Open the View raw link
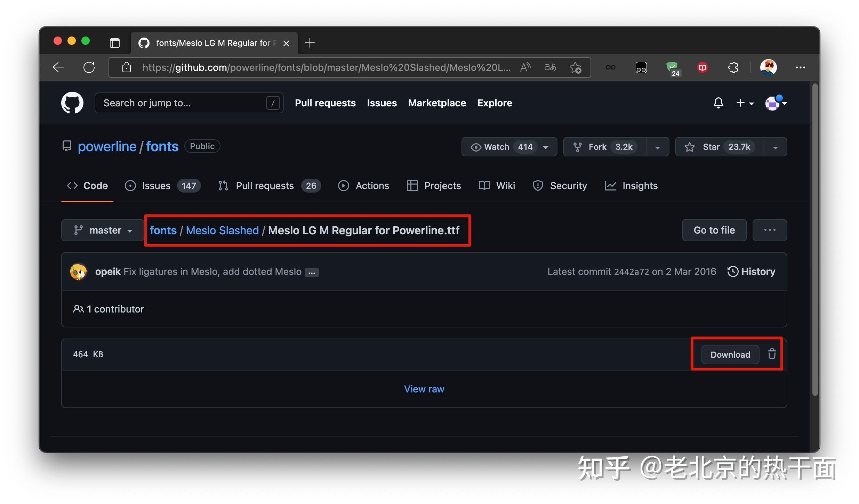Image resolution: width=859 pixels, height=504 pixels. click(424, 389)
